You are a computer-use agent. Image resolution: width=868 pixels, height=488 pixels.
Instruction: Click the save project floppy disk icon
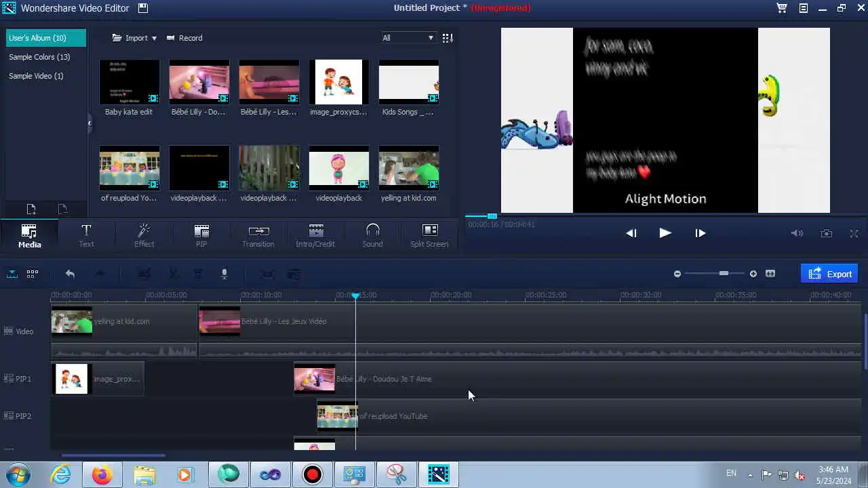142,8
